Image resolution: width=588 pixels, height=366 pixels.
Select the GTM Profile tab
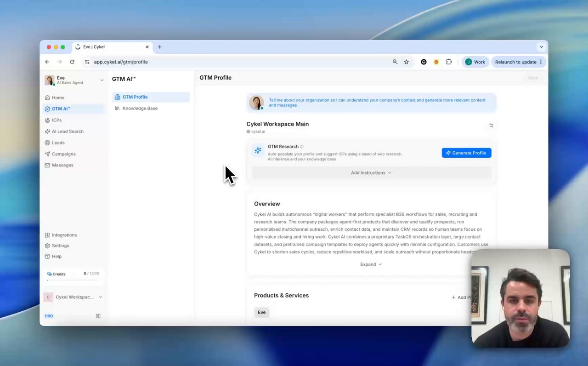[x=151, y=97]
